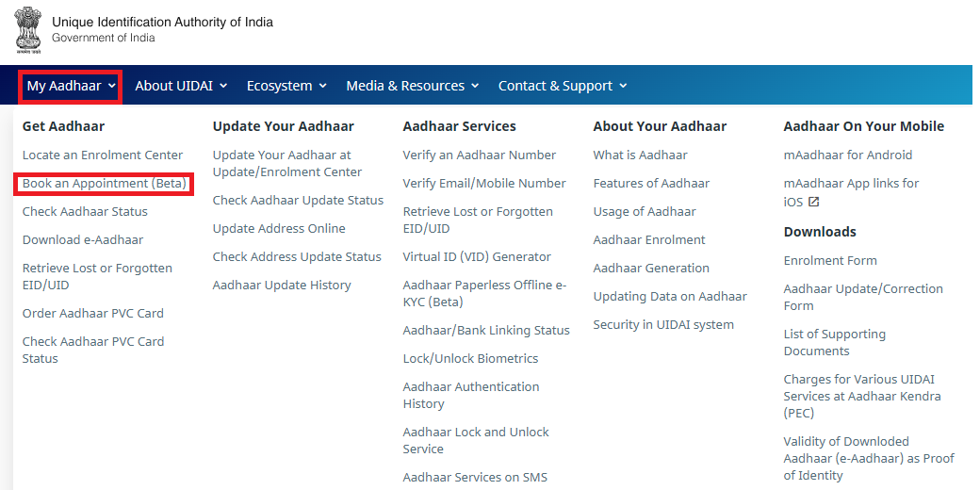Click Verify an Aadhaar Number
The height and width of the screenshot is (490, 980).
pyautogui.click(x=479, y=155)
